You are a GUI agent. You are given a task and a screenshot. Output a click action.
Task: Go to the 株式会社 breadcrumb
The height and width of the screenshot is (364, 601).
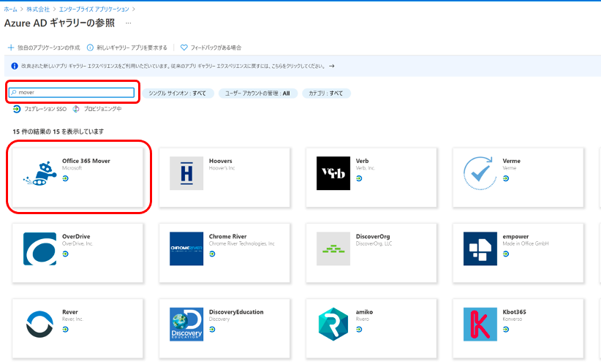(38, 10)
